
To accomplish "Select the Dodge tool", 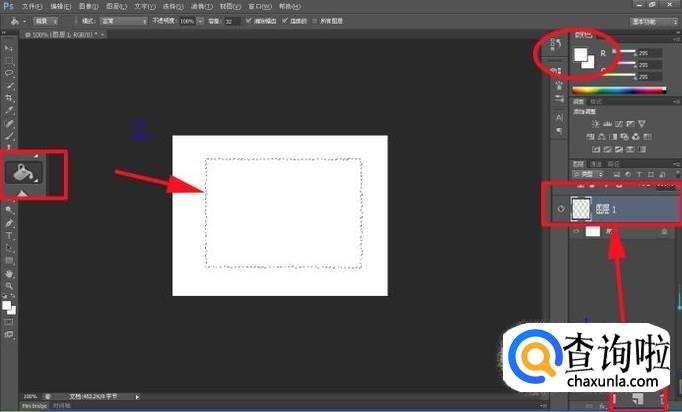I will click(x=9, y=210).
